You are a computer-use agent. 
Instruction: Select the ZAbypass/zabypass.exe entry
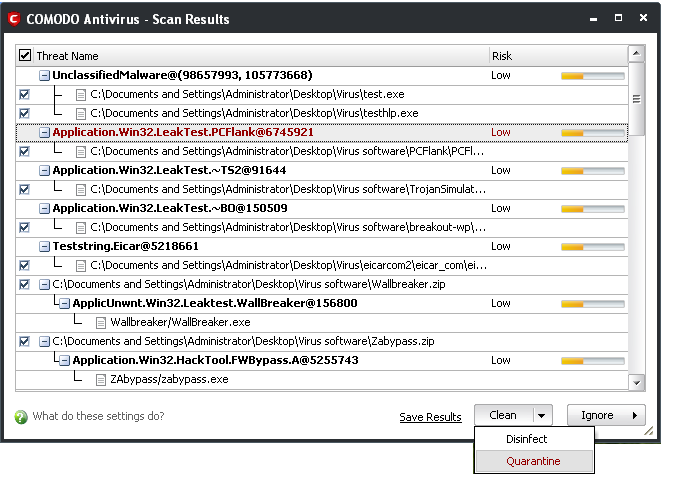coord(169,379)
